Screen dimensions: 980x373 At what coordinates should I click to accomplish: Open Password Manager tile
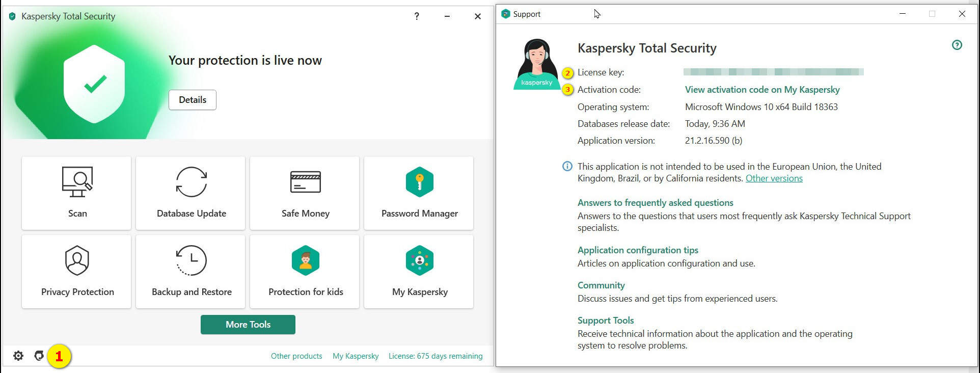(419, 193)
